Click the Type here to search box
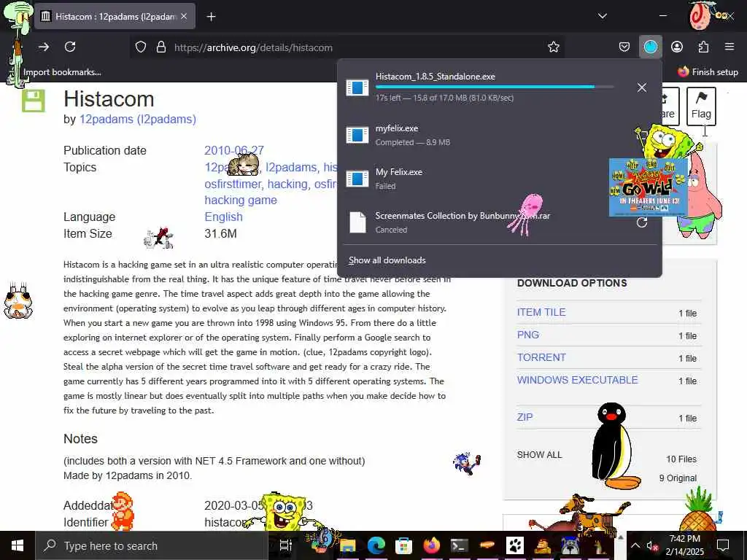This screenshot has width=747, height=560. click(152, 545)
